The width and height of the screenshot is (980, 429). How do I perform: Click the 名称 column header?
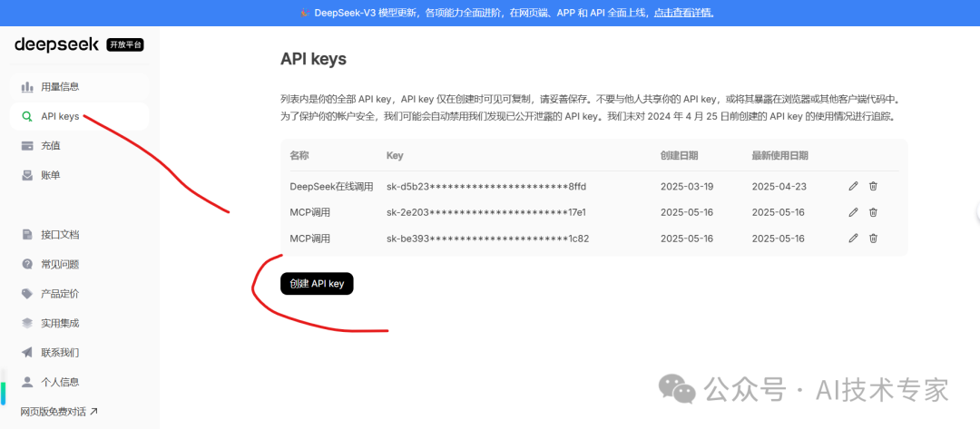point(299,155)
